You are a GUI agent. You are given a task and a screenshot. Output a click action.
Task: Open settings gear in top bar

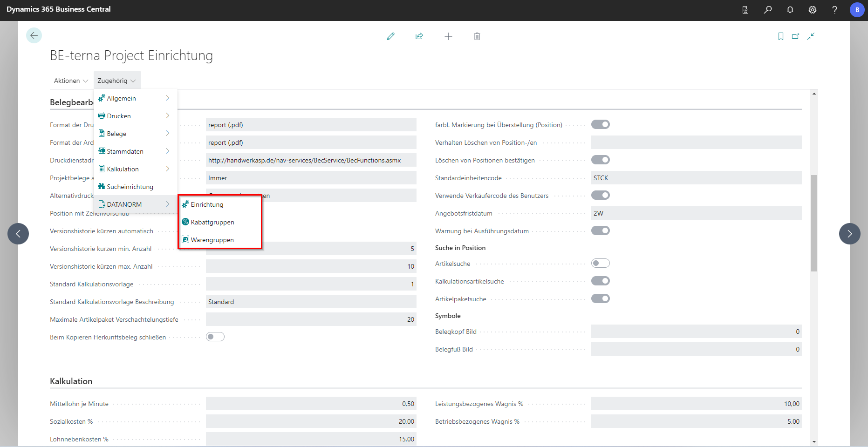coord(813,10)
